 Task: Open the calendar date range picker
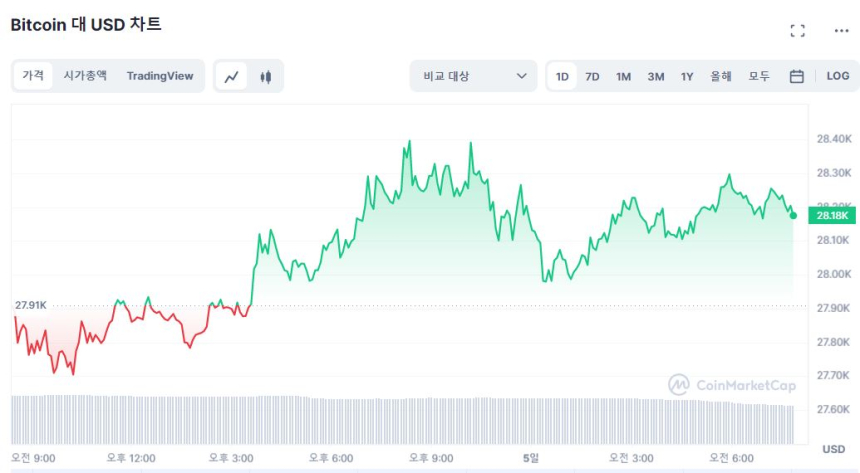[797, 76]
